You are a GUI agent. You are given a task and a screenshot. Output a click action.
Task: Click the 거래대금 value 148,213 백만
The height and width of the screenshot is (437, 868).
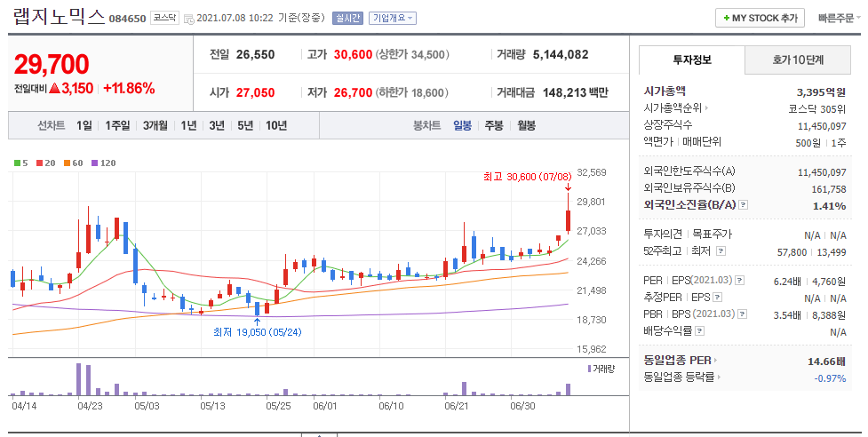point(576,92)
